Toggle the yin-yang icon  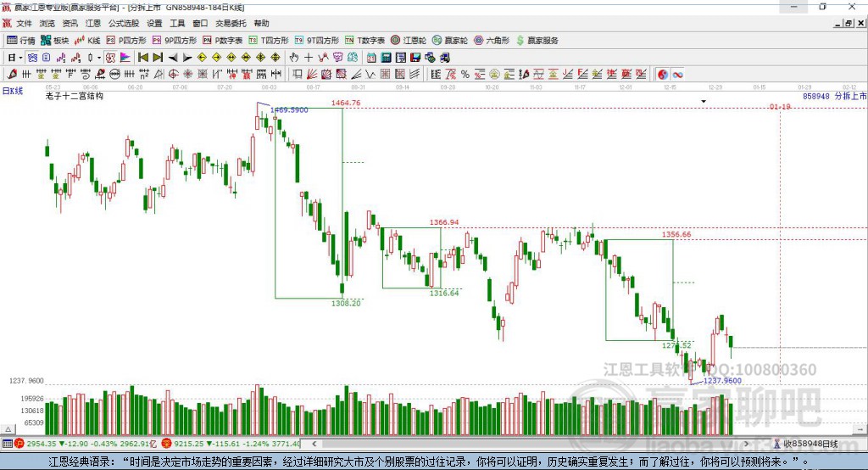coord(663,75)
